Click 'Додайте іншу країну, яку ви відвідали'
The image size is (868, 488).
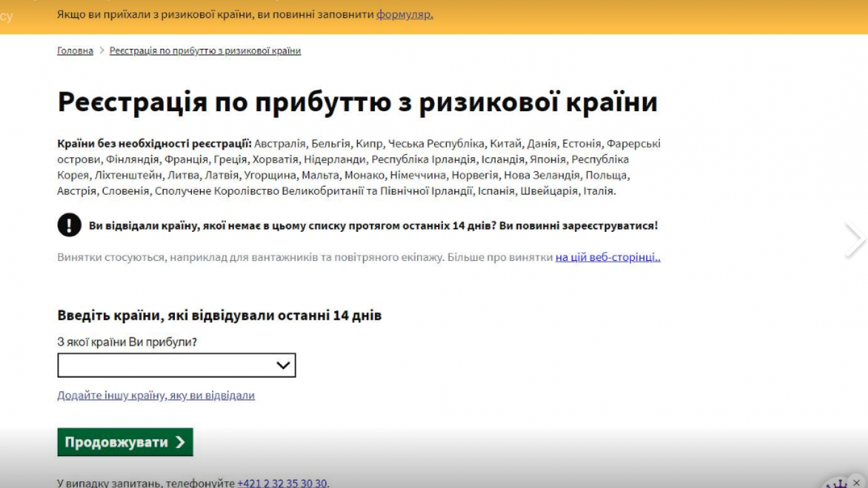[155, 394]
